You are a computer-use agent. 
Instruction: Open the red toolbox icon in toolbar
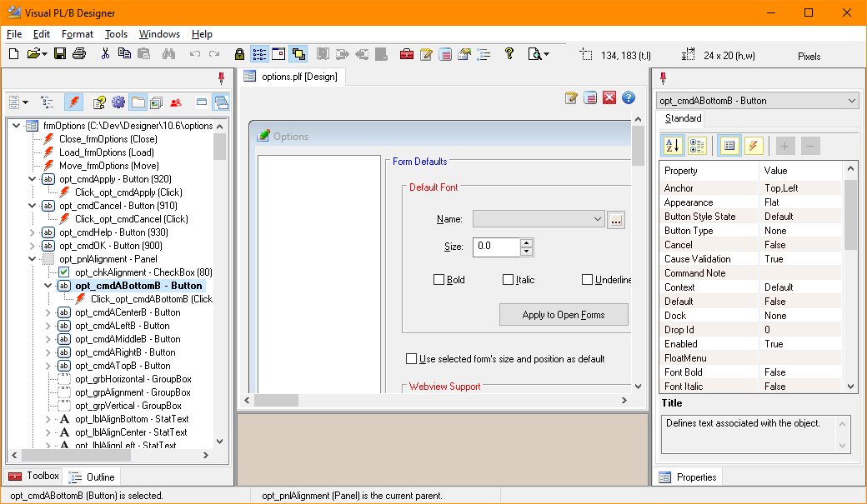[407, 54]
